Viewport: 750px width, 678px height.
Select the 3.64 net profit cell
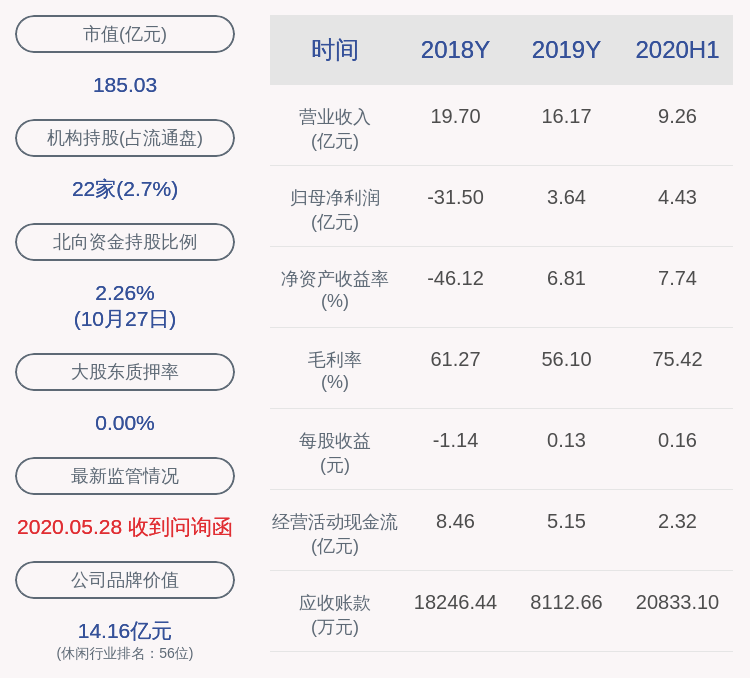coord(566,197)
